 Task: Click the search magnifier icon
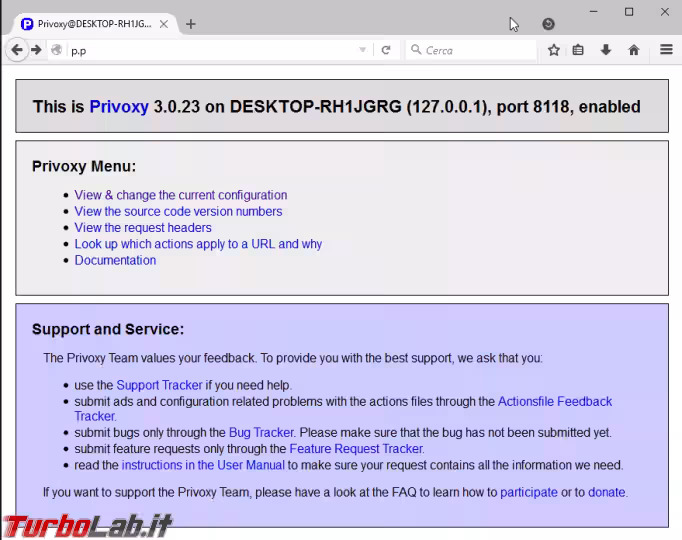(x=416, y=50)
